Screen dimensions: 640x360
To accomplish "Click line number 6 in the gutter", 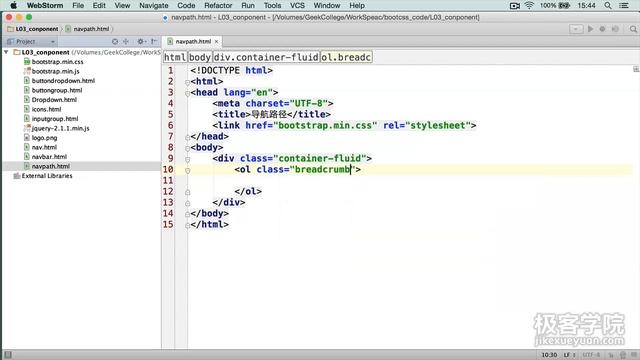I will (170, 125).
